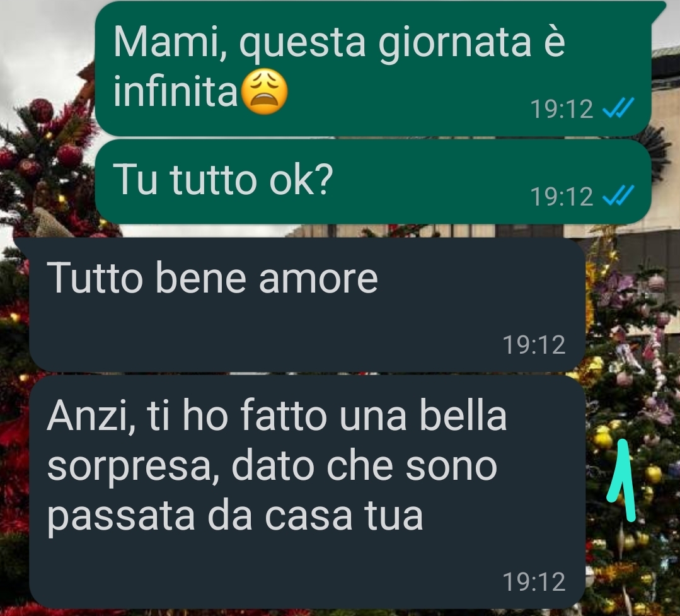Viewport: 680px width, 616px height.
Task: Tap the building in wallpaper behind messages
Action: [x=664, y=173]
